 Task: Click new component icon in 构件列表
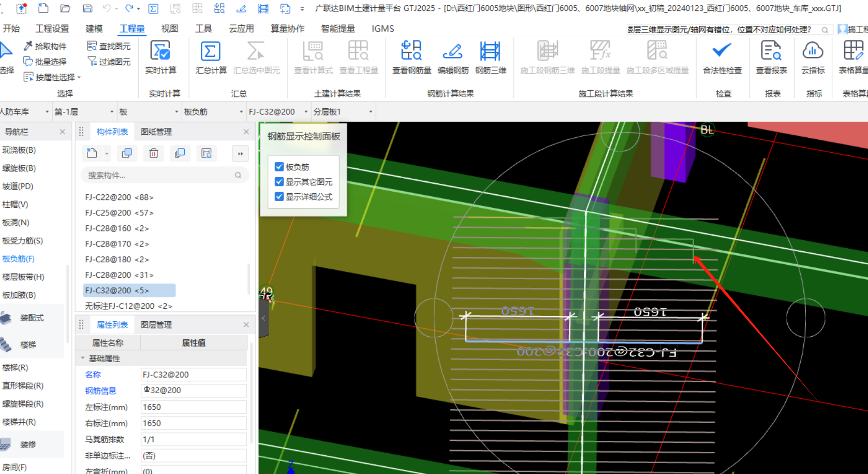(92, 153)
